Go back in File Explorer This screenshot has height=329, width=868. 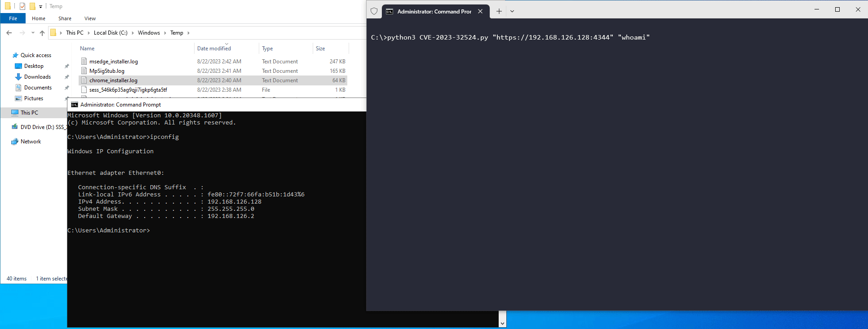pyautogui.click(x=9, y=33)
